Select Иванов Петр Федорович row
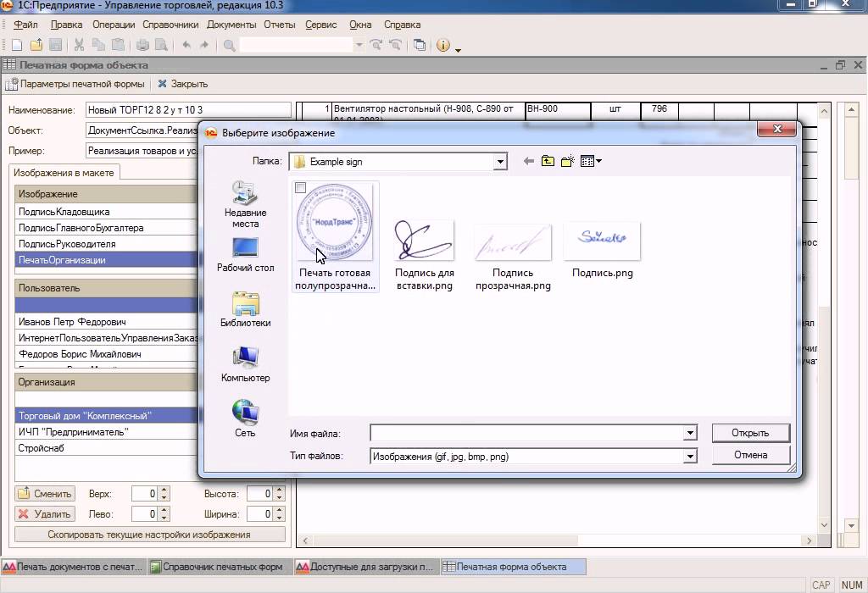Viewport: 868px width, 593px height. point(107,321)
